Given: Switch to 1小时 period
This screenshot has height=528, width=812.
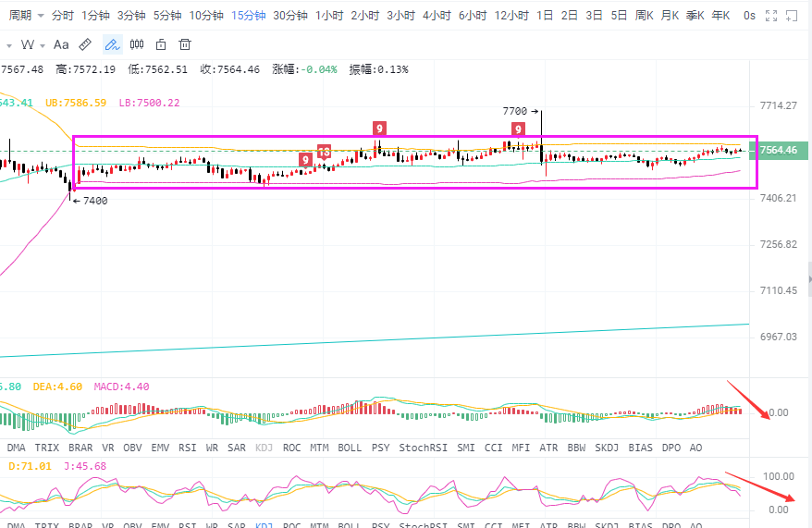Looking at the screenshot, I should point(329,16).
